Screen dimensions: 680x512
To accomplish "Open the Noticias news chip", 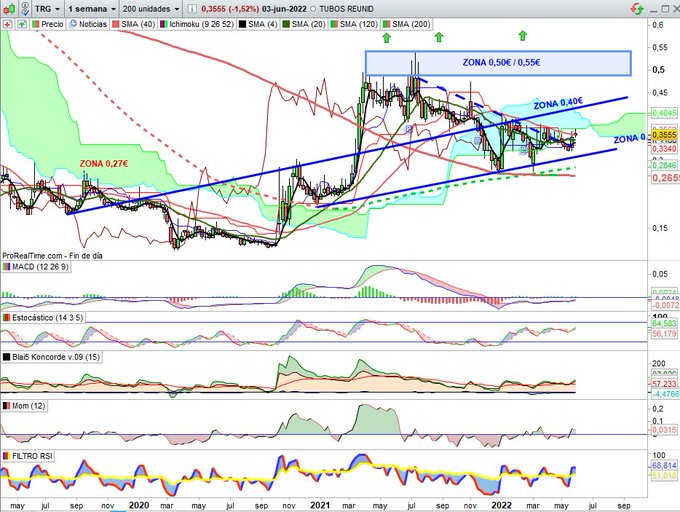I will tap(88, 24).
